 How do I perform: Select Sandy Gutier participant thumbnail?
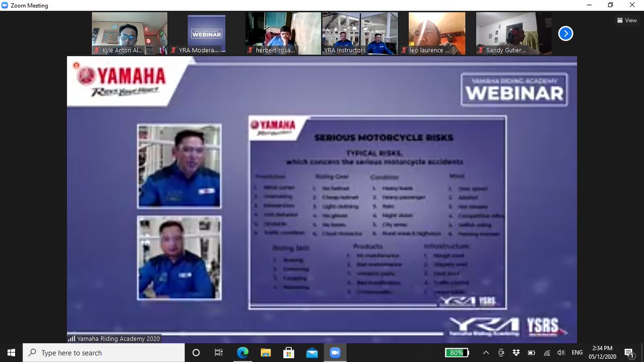pyautogui.click(x=514, y=33)
